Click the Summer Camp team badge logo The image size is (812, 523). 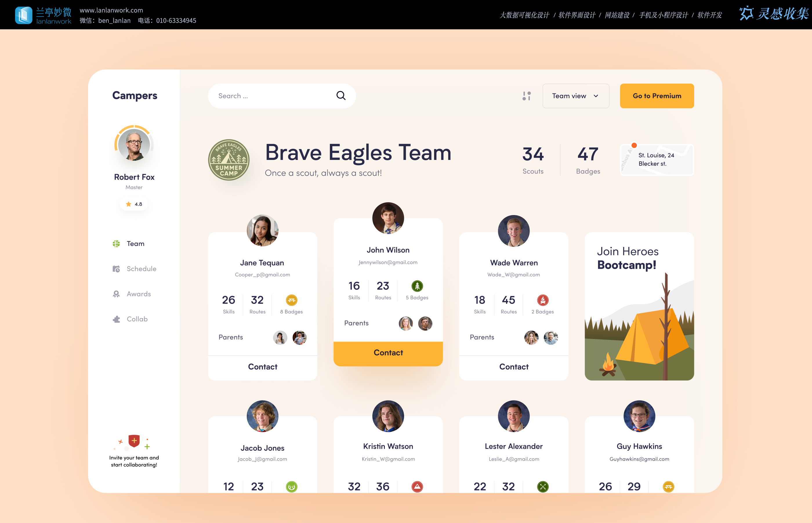229,160
